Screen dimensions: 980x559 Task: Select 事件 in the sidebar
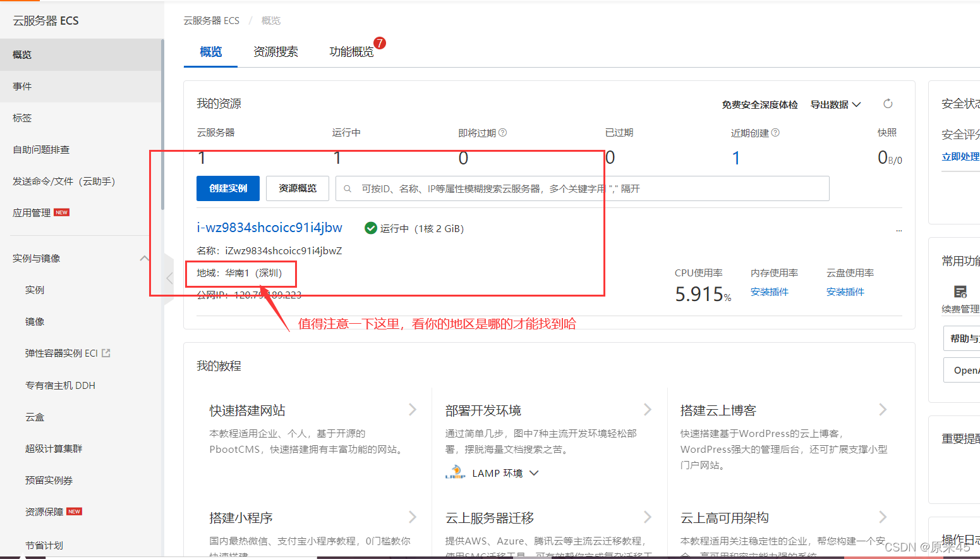point(81,87)
